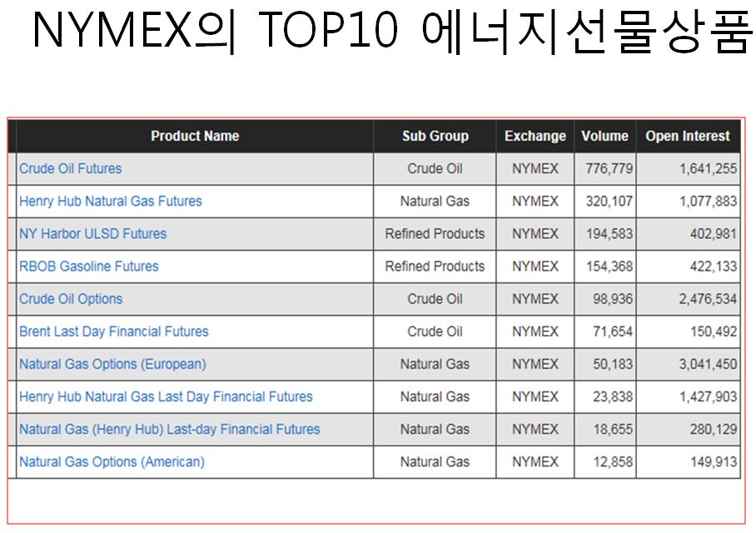
Task: Click the Exchange column header
Action: click(535, 136)
